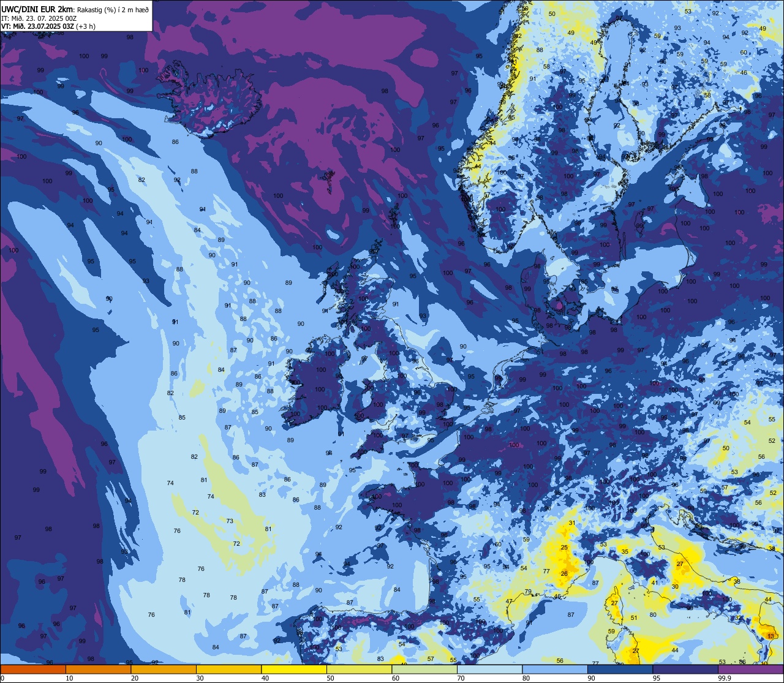The image size is (784, 683).
Task: Click the '25' humidity value on the map
Action: click(564, 548)
